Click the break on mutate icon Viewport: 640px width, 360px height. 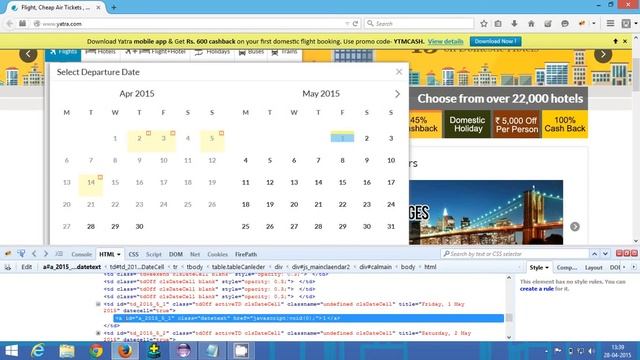coord(8,267)
